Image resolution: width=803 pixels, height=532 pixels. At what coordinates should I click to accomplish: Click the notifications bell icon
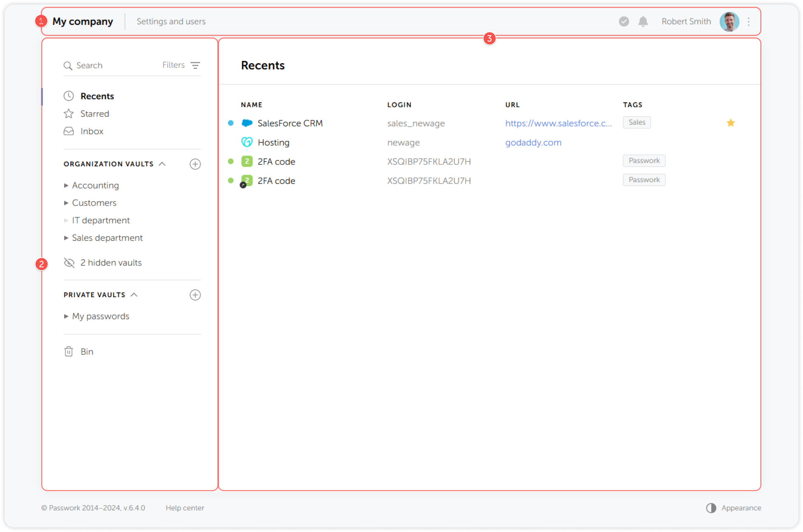click(643, 22)
